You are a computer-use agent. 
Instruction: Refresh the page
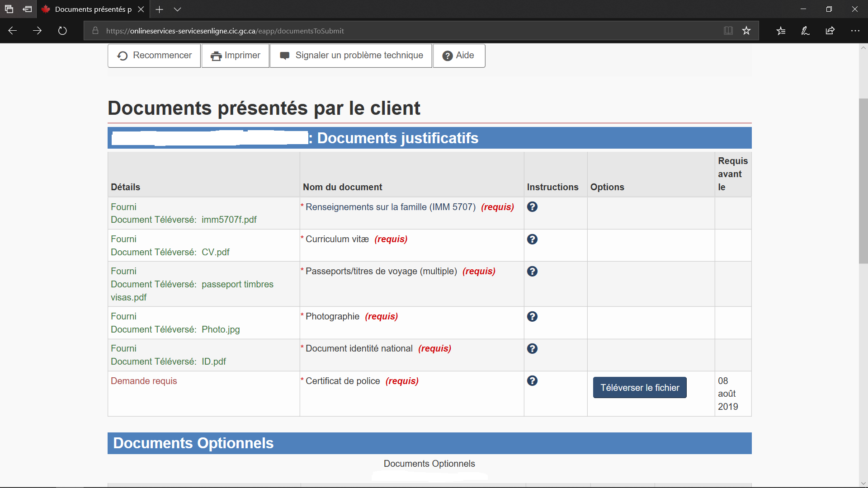tap(62, 31)
